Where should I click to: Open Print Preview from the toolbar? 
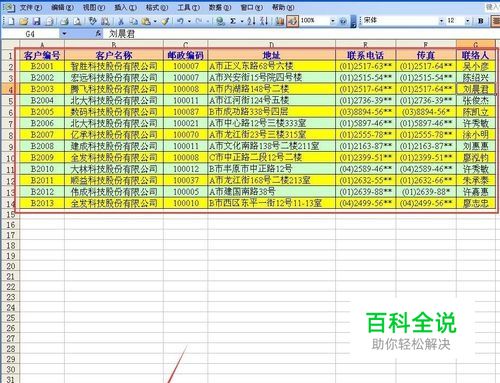77,21
